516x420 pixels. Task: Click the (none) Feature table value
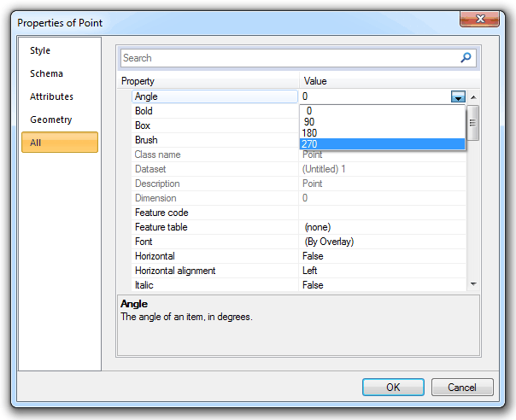pos(383,227)
